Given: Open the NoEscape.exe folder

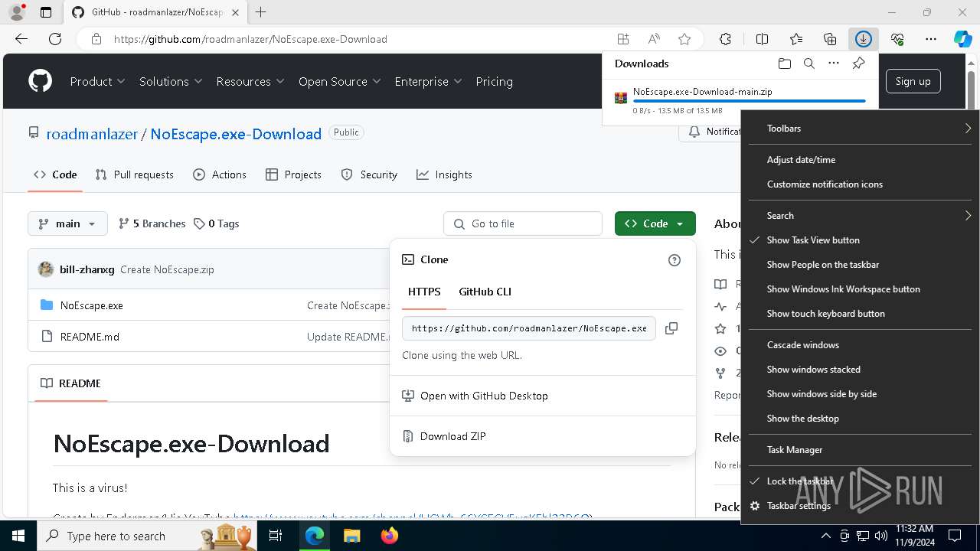Looking at the screenshot, I should (92, 305).
